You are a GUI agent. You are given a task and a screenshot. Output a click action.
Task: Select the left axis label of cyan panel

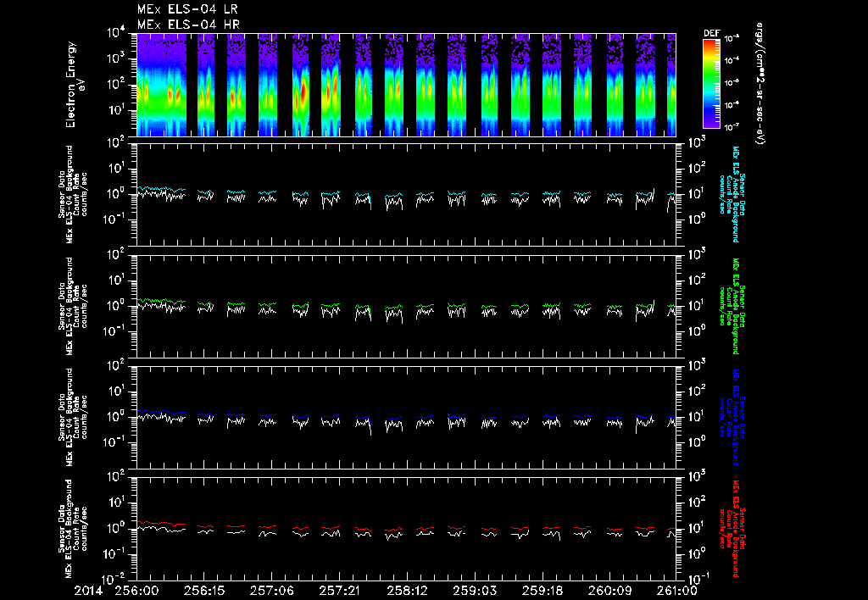tap(73, 195)
